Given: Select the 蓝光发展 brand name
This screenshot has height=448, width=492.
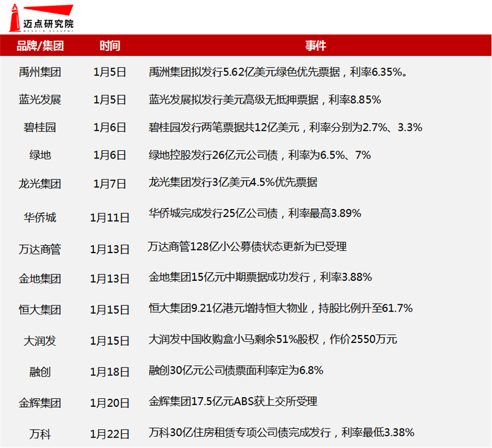Looking at the screenshot, I should [40, 100].
